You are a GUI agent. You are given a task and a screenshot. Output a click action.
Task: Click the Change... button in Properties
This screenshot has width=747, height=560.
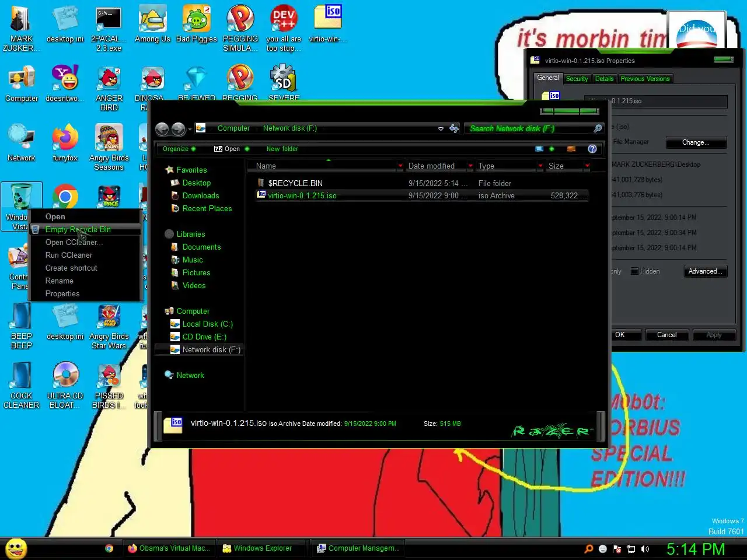696,142
